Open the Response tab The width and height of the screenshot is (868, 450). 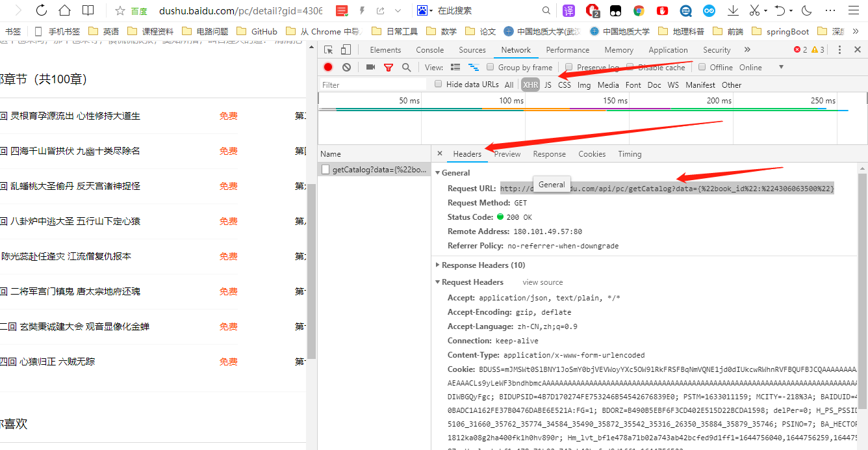pos(550,154)
